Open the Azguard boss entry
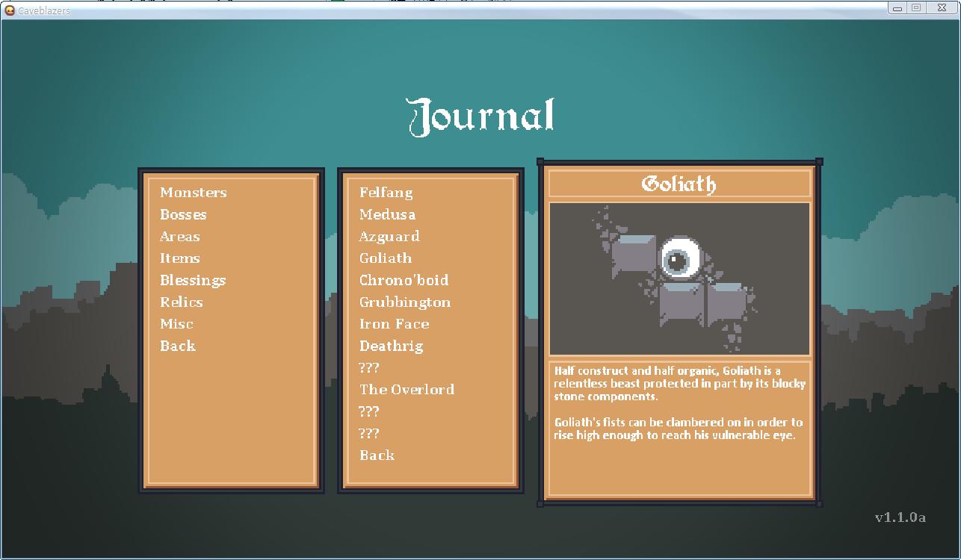Image resolution: width=961 pixels, height=560 pixels. 389,237
